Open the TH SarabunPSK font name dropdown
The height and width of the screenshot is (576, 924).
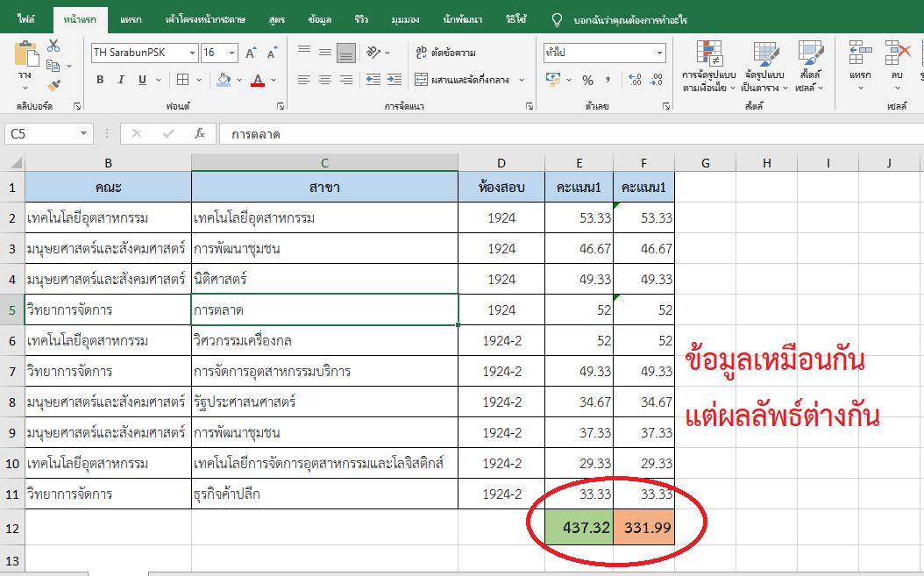[192, 53]
